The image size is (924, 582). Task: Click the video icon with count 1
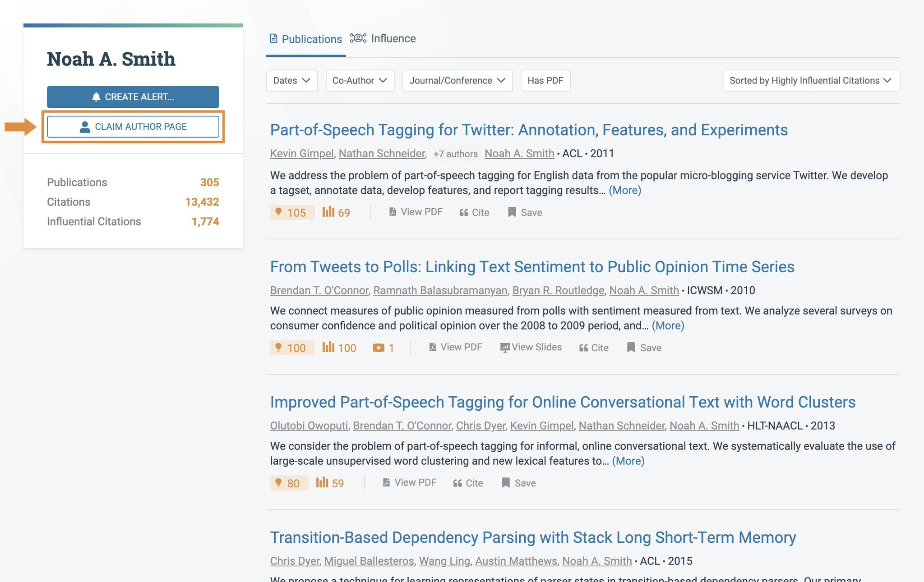(x=379, y=348)
